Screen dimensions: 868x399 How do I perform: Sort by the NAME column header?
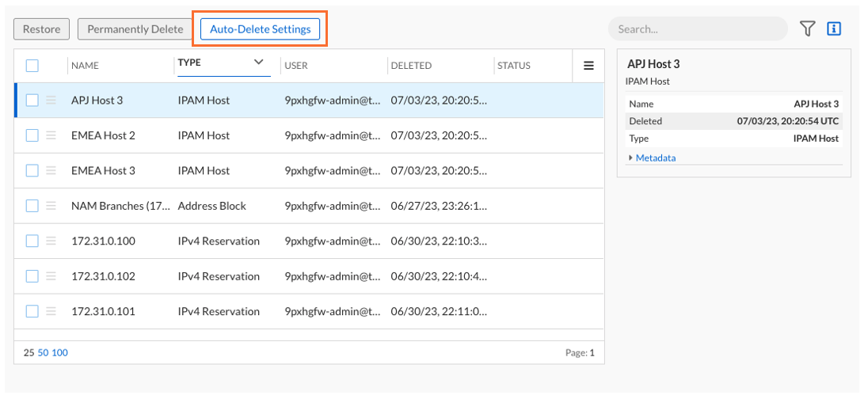86,66
